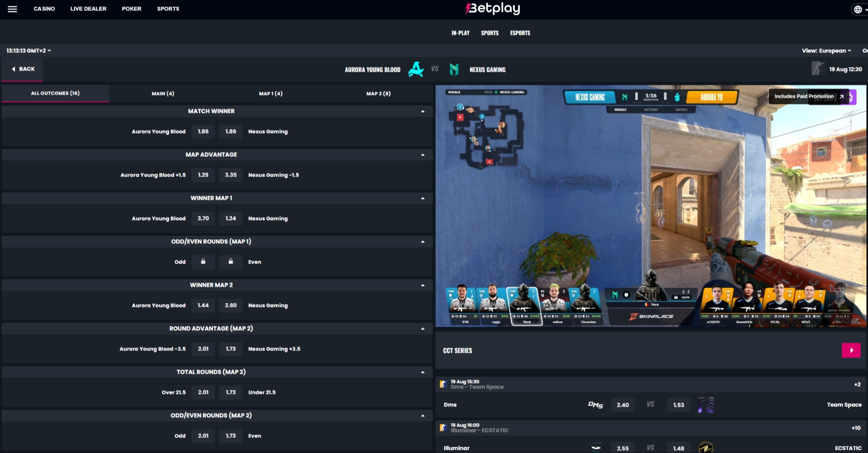Image resolution: width=868 pixels, height=453 pixels.
Task: Open the language globe selector
Action: click(858, 9)
